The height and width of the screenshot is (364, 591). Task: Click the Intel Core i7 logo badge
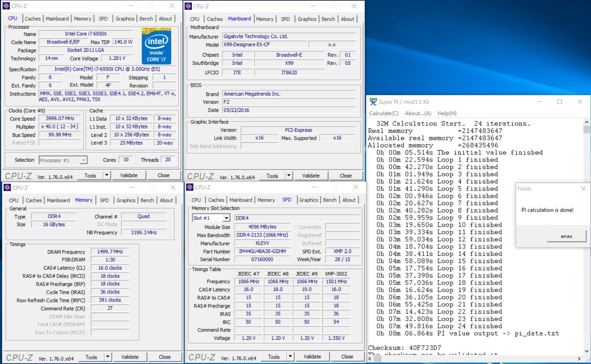click(x=156, y=46)
